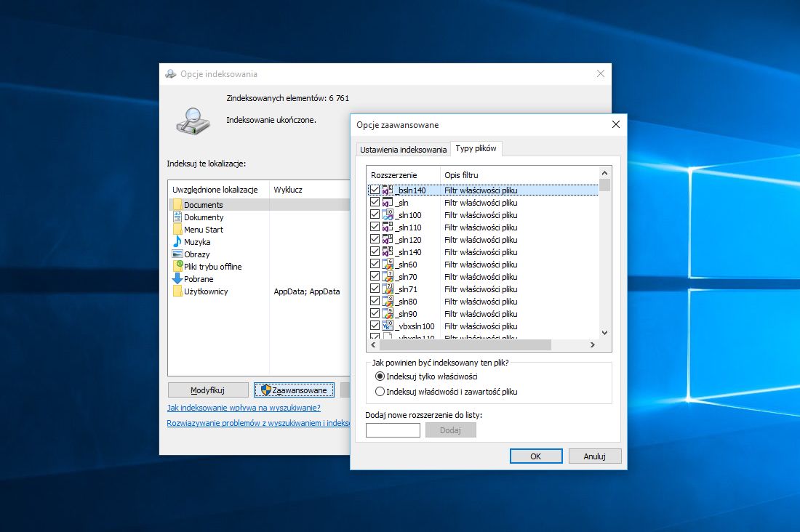
Task: Click the _sln70 file type icon
Action: click(388, 276)
